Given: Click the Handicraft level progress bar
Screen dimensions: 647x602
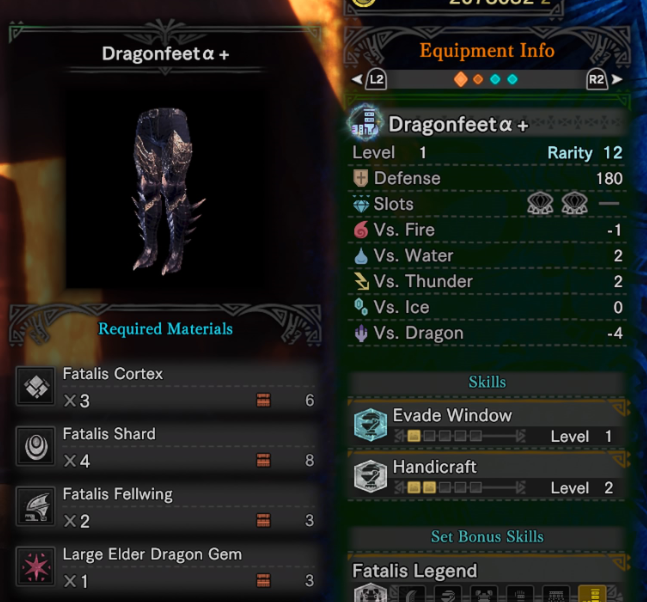Looking at the screenshot, I should 460,488.
